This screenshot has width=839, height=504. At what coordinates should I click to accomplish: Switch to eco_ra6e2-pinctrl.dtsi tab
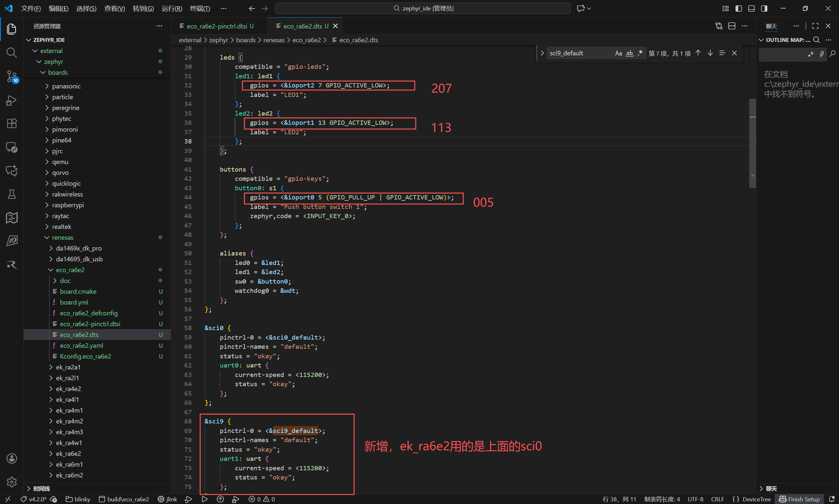pyautogui.click(x=217, y=26)
